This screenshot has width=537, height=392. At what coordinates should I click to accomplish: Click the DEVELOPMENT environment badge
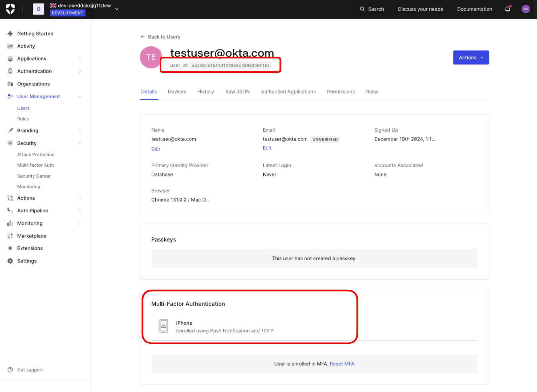(x=67, y=13)
